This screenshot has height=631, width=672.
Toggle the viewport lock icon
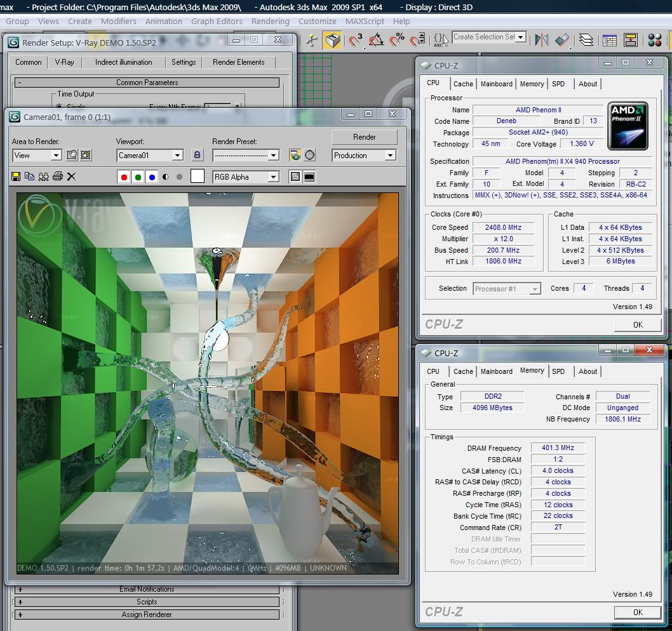point(197,155)
